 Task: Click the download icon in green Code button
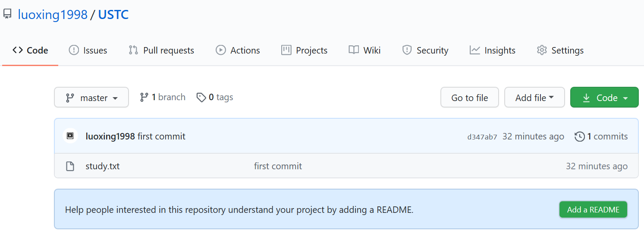586,98
